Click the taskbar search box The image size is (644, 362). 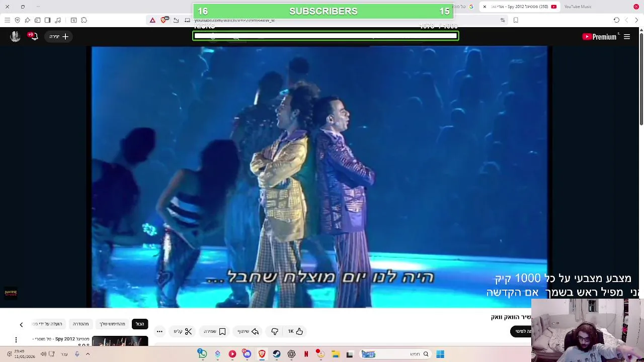(395, 354)
